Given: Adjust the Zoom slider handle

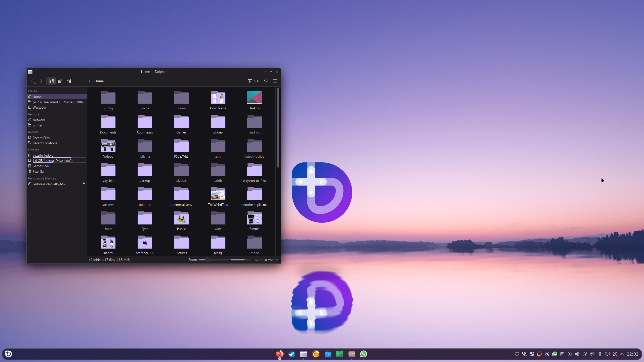Looking at the screenshot, I should tap(207, 260).
